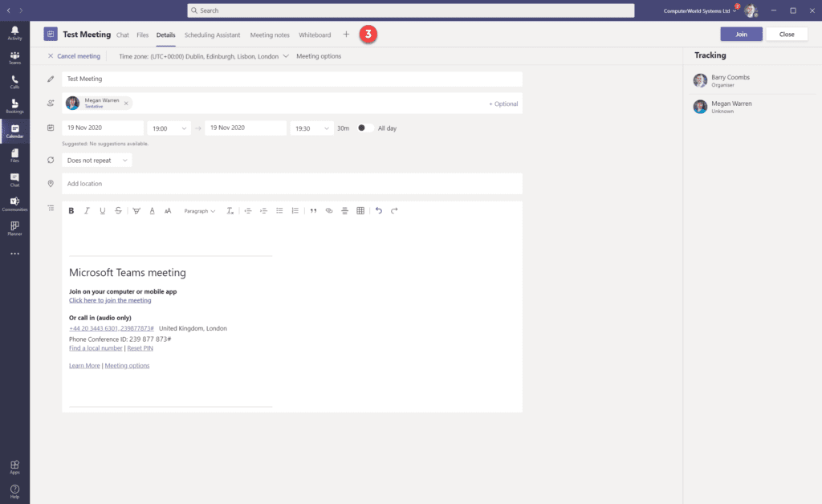Select the Details tab
This screenshot has width=822, height=504.
[x=165, y=35]
